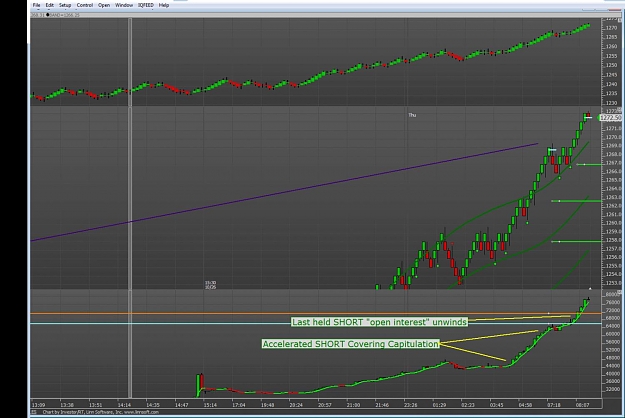
Task: Click the 23:26 time axis label
Action: coord(411,405)
